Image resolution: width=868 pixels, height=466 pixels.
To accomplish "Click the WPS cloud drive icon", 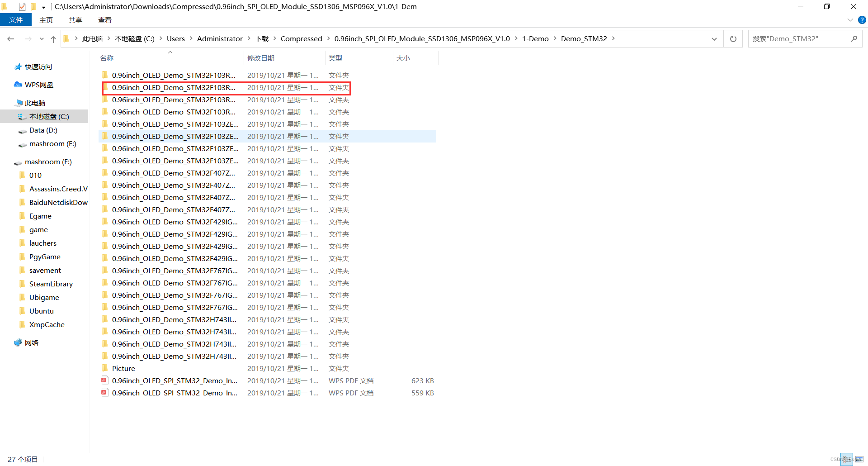I will pos(18,85).
